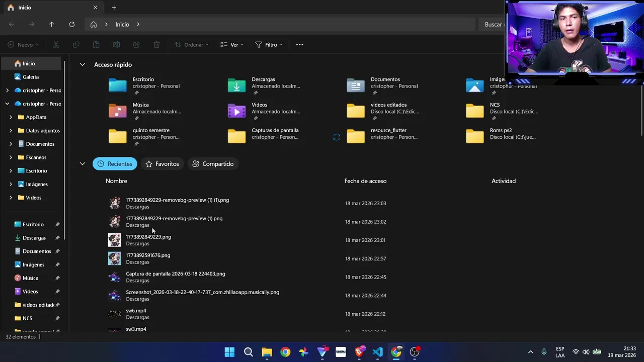Click the Rename icon in toolbar
Screen dimensions: 644x362
116,45
